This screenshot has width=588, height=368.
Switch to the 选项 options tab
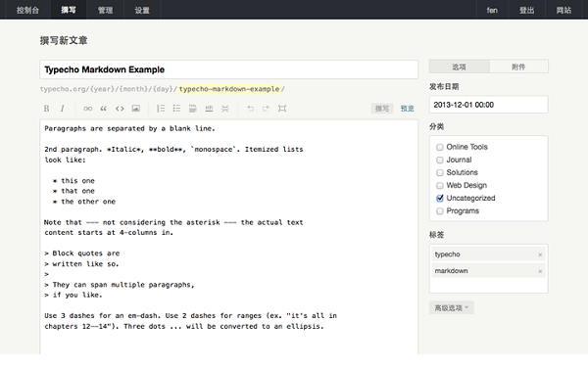[459, 67]
